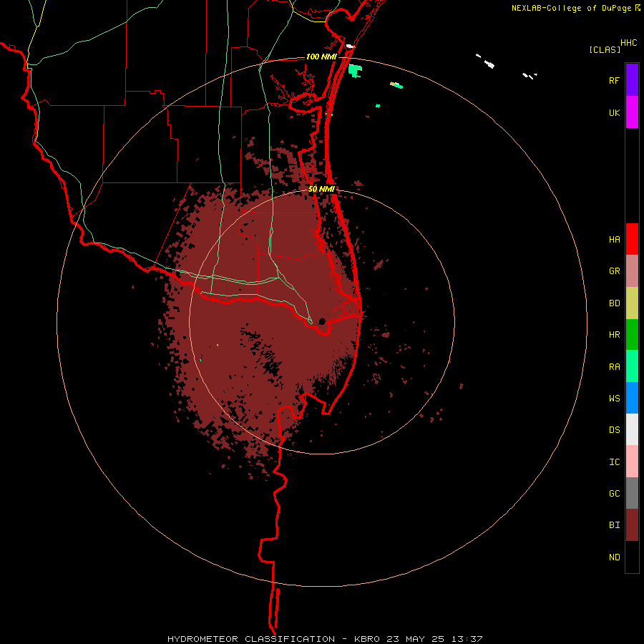Click the DS legend label
Screen dimensions: 644x644
pos(614,430)
